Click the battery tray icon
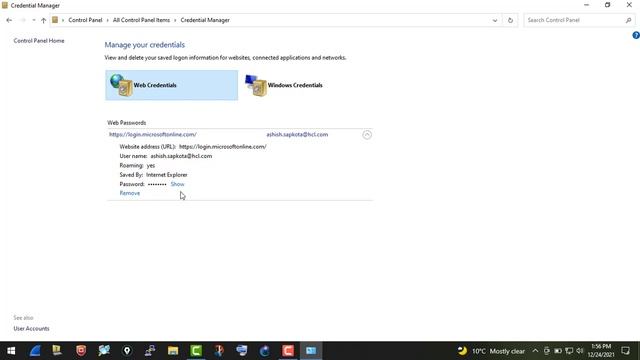 pyautogui.click(x=558, y=351)
